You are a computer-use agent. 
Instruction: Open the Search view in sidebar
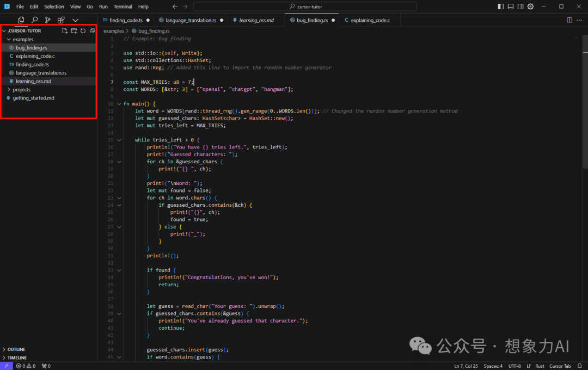[34, 20]
